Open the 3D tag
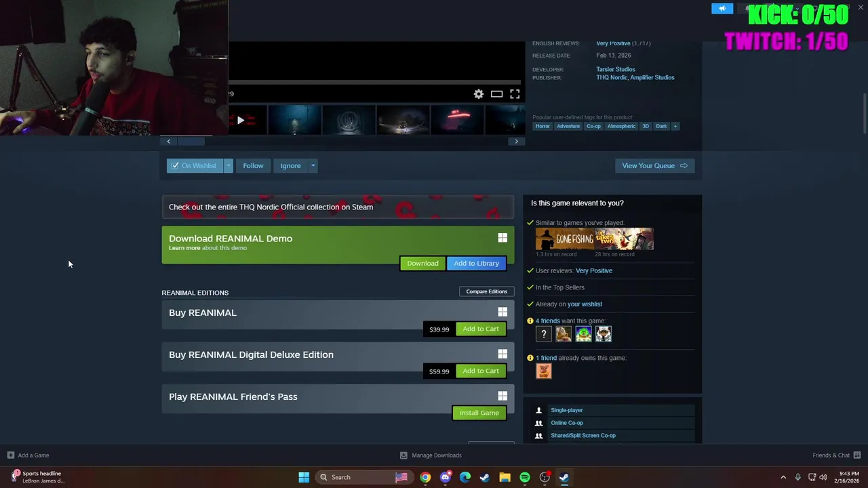 click(x=646, y=126)
